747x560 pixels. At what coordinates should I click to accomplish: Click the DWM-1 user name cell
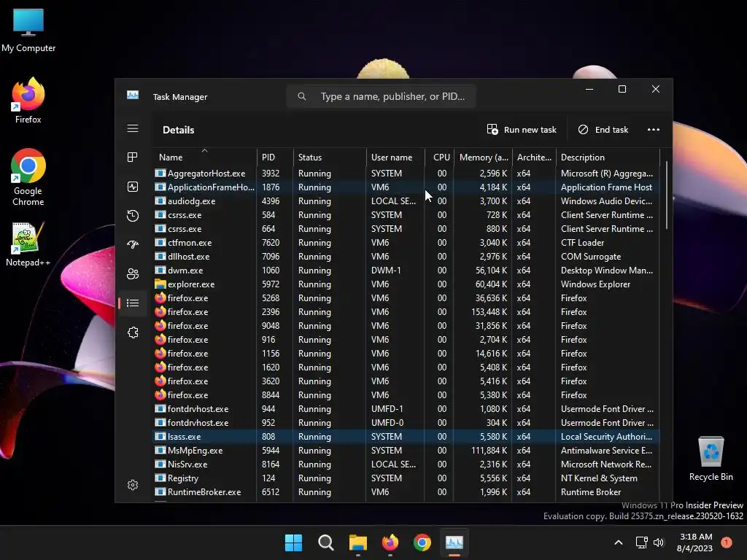click(x=386, y=270)
